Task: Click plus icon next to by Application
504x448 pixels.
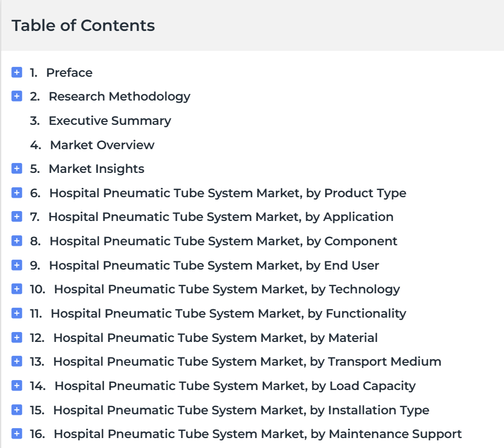Action: coord(17,217)
